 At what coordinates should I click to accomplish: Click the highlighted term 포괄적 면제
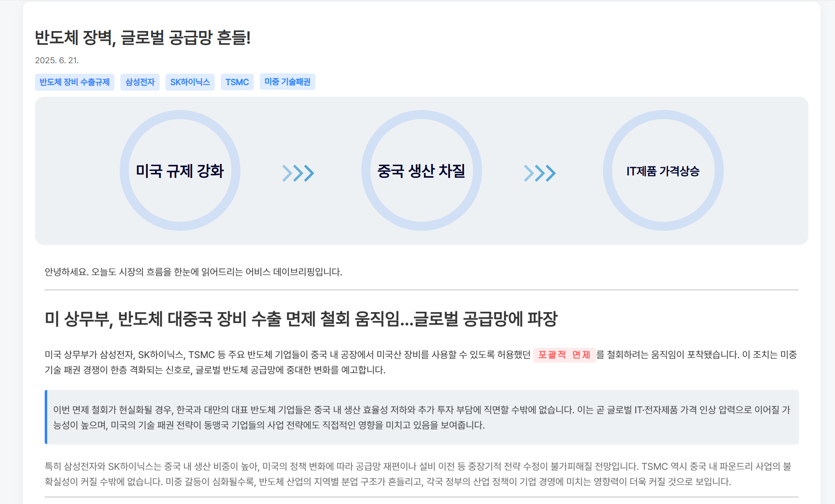tap(564, 355)
